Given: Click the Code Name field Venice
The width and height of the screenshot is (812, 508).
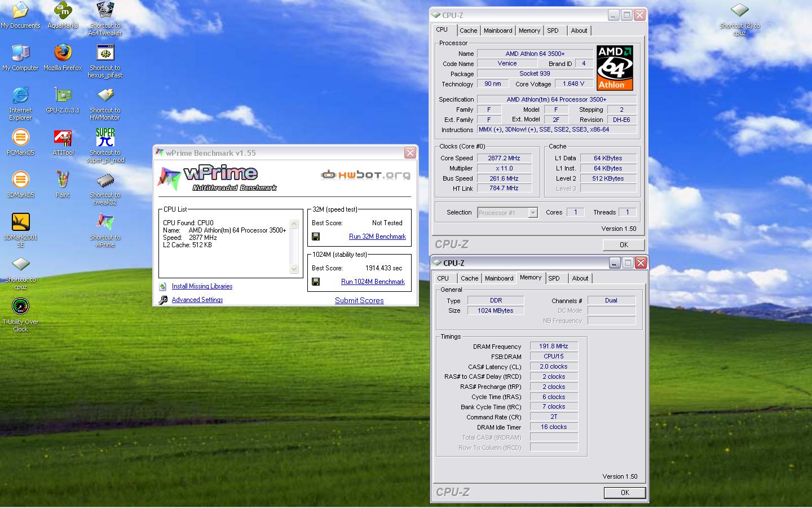Looking at the screenshot, I should 507,64.
